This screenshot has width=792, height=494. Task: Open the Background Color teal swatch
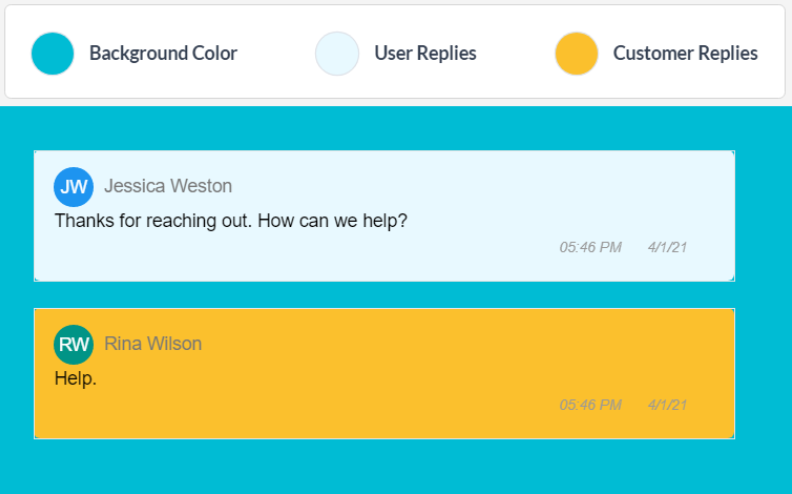53,54
